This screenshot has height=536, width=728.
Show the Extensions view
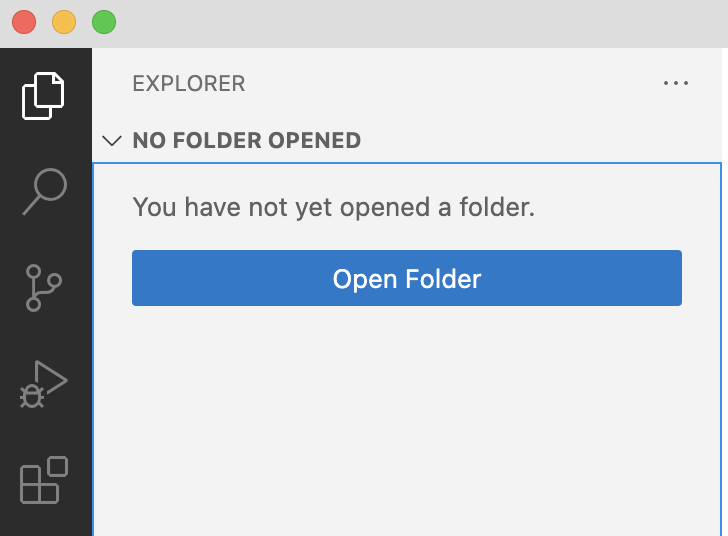pos(44,480)
